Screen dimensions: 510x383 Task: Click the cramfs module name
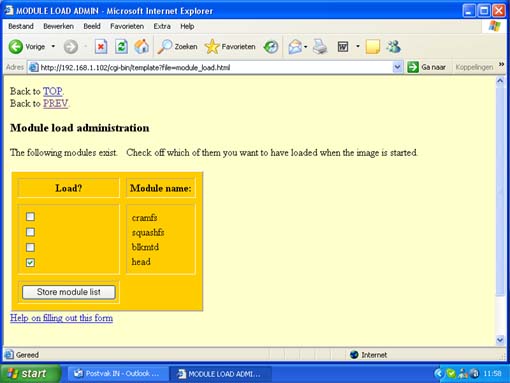coord(144,218)
